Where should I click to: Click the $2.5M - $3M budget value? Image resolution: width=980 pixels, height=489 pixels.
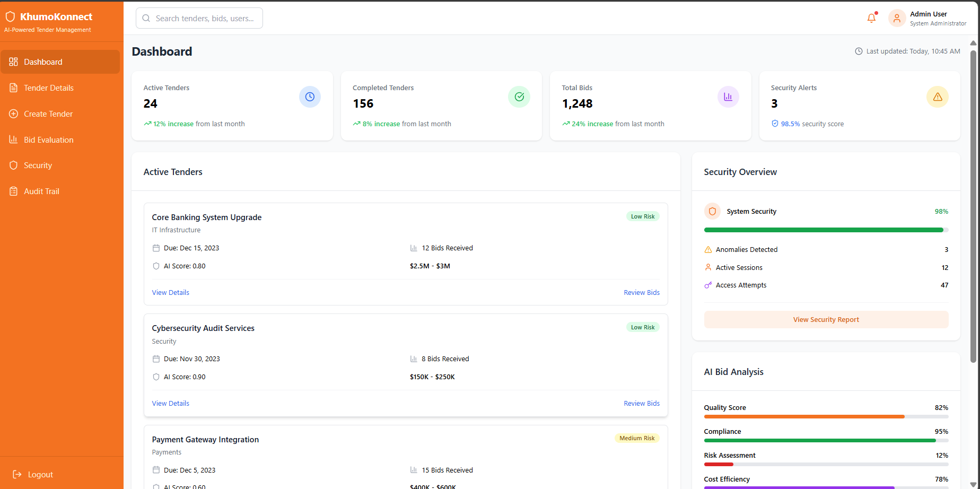pos(430,266)
